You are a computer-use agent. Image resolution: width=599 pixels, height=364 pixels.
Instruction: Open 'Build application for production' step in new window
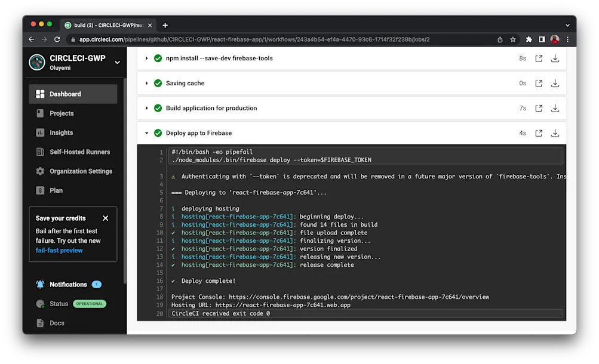(539, 108)
